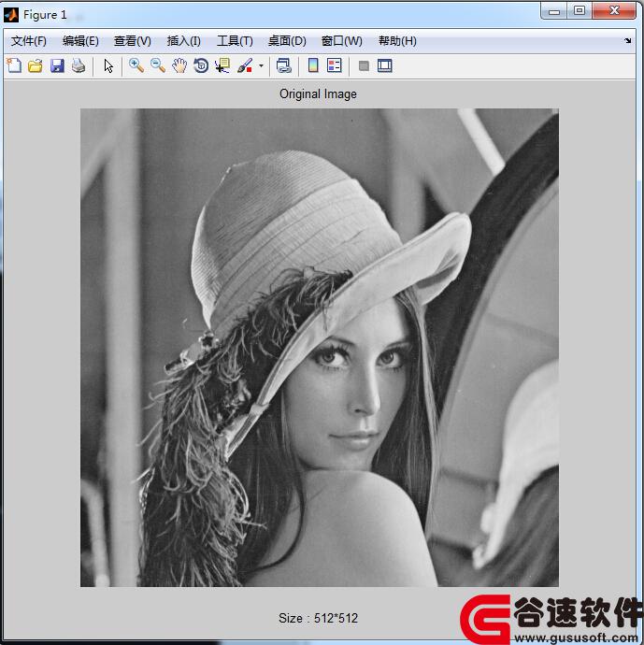
Task: Print the figure using the printer icon
Action: click(x=79, y=65)
